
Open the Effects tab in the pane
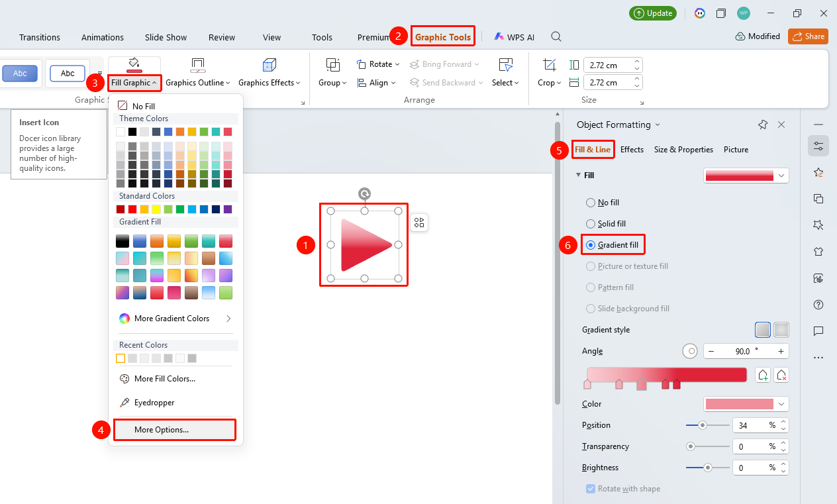[x=632, y=150]
